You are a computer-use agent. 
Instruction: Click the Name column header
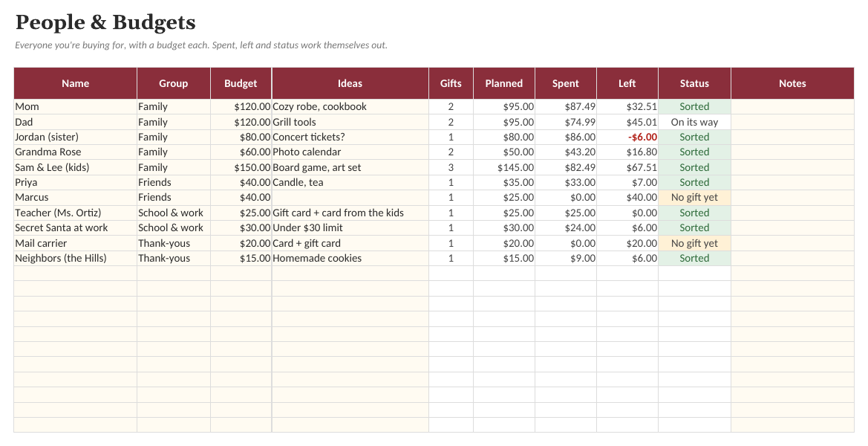coord(75,83)
